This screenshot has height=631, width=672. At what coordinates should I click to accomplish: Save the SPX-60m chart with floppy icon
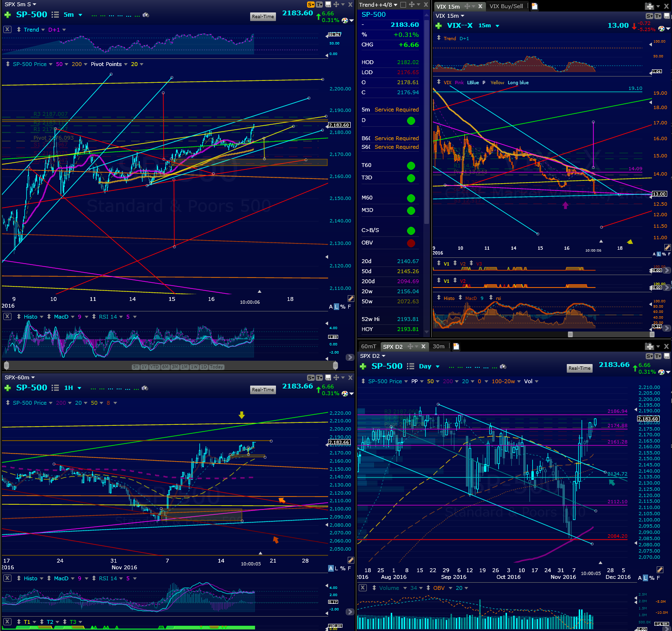(x=328, y=377)
